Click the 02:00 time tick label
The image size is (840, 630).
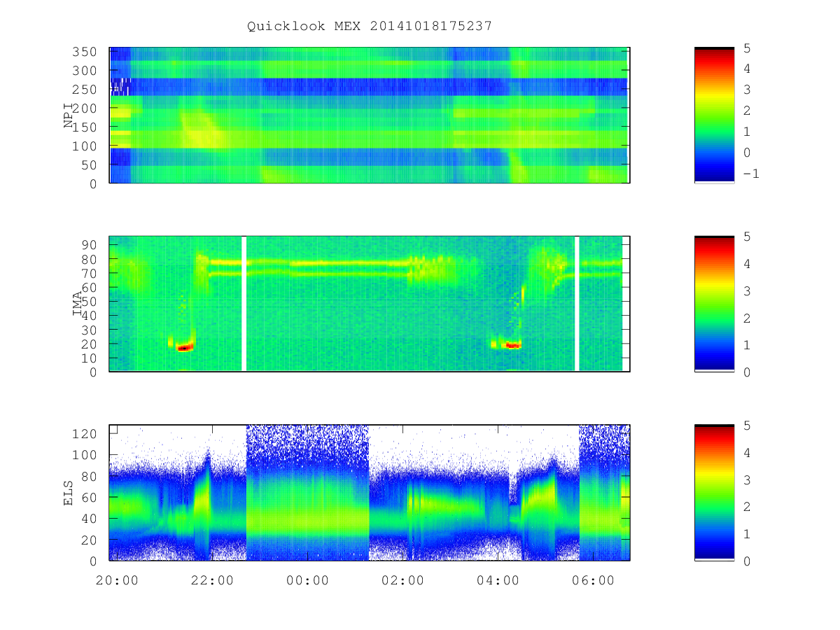pos(402,580)
